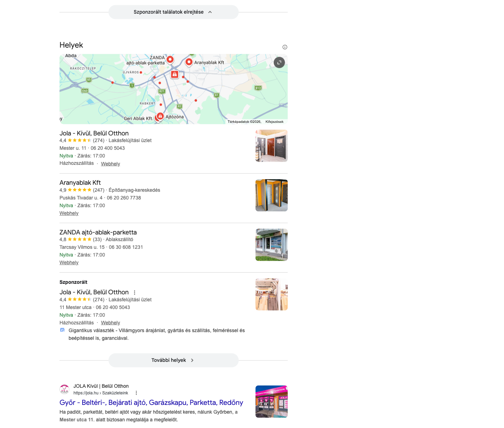
Task: Open the Aranyablak Kft listing title
Action: click(80, 183)
